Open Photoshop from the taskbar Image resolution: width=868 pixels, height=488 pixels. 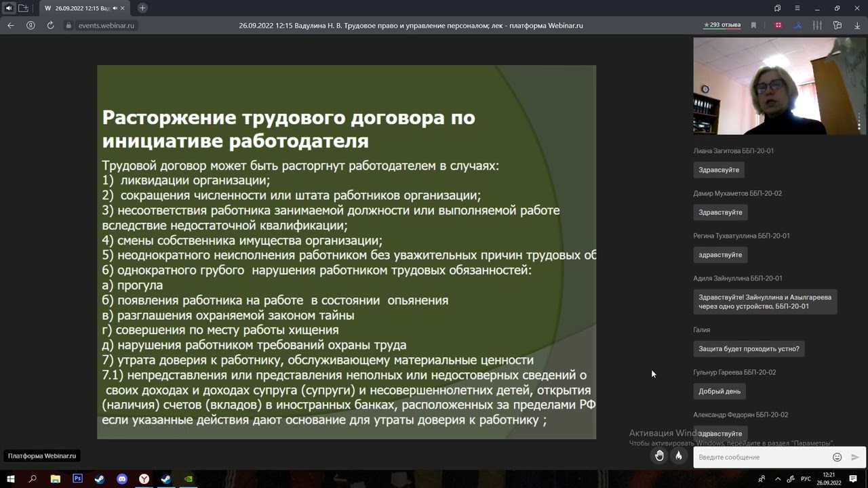click(x=77, y=479)
